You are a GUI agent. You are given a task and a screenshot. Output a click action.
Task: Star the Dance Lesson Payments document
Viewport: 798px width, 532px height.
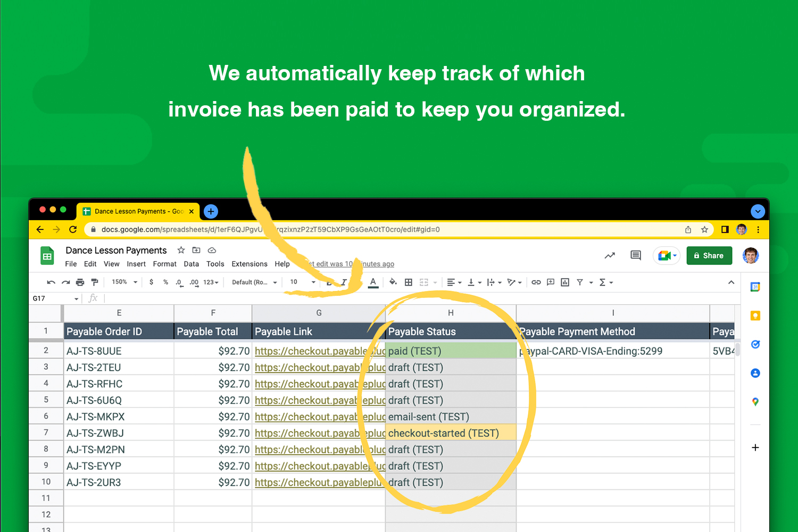pyautogui.click(x=181, y=250)
